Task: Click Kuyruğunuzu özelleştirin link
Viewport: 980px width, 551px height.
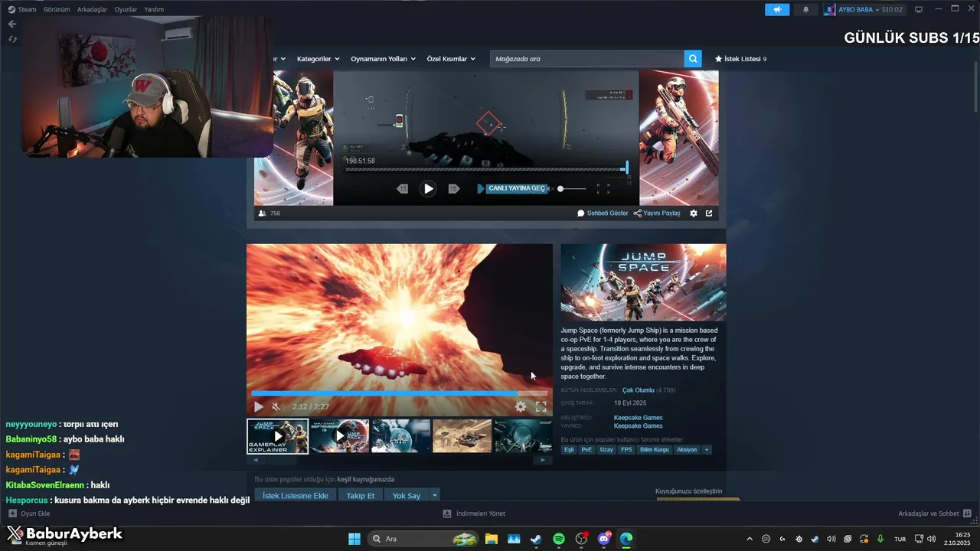Action: [x=688, y=491]
